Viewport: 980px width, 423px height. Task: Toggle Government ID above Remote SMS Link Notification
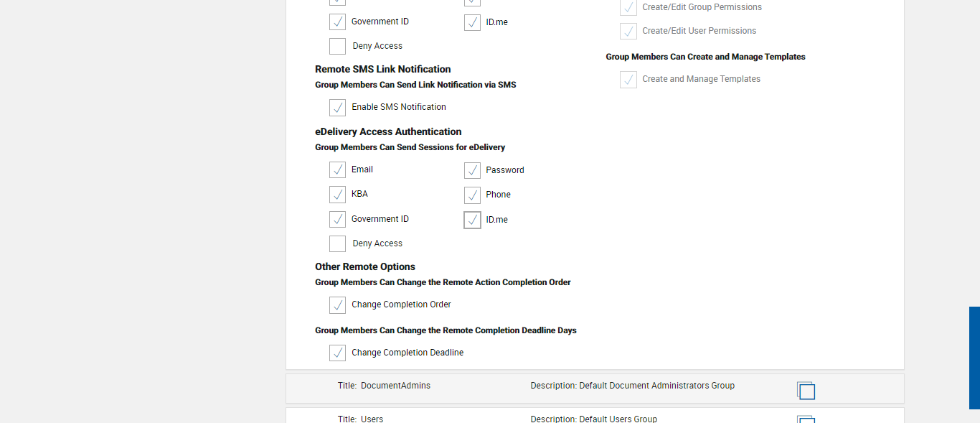[338, 22]
